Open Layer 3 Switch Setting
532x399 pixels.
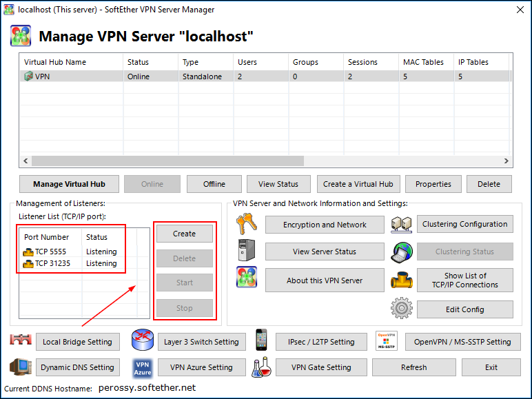coord(201,342)
